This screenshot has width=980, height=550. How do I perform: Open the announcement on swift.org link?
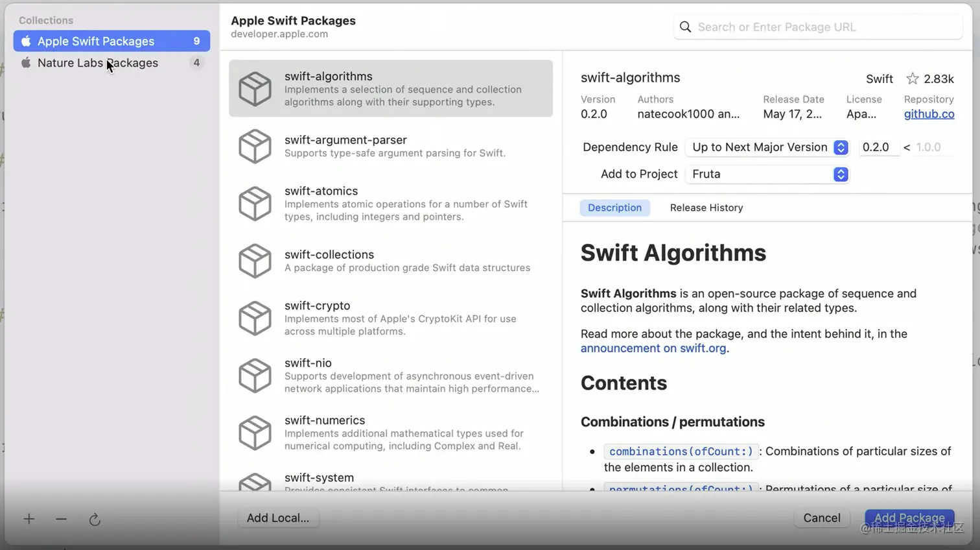[x=653, y=348]
